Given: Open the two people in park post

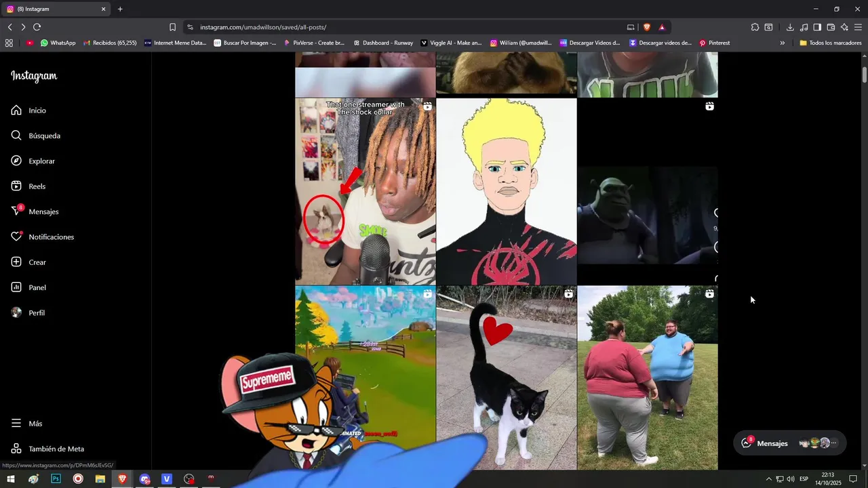Looking at the screenshot, I should (648, 378).
